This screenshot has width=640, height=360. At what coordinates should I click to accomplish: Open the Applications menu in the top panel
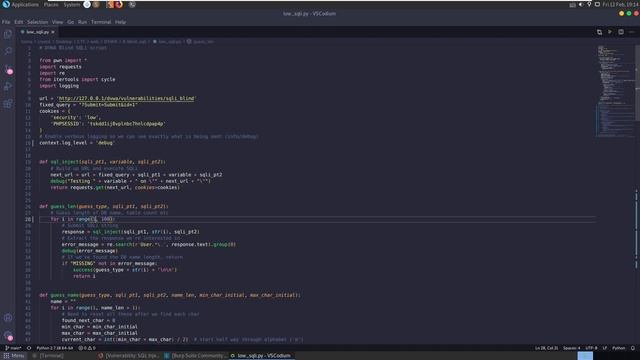pyautogui.click(x=25, y=4)
